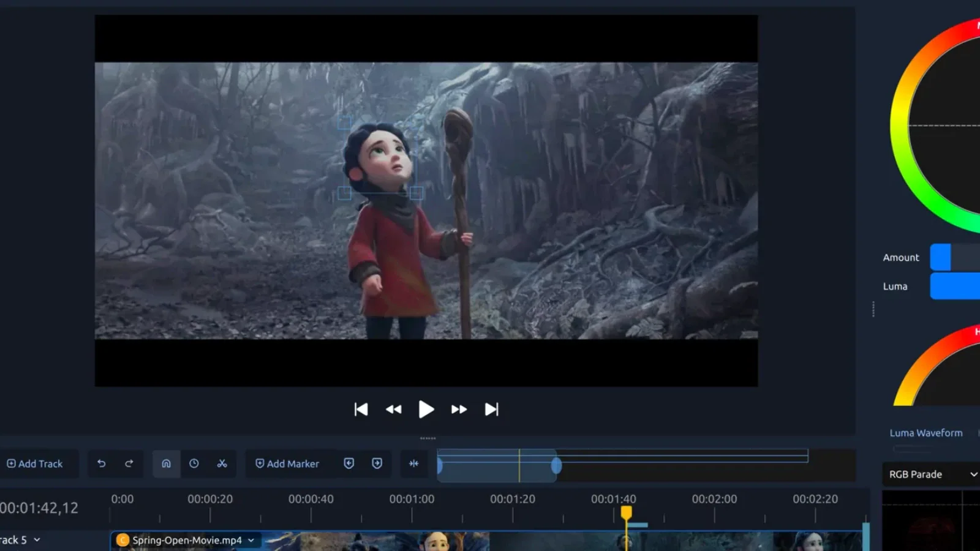
Task: Toggle the magnet snapping button
Action: click(x=166, y=463)
